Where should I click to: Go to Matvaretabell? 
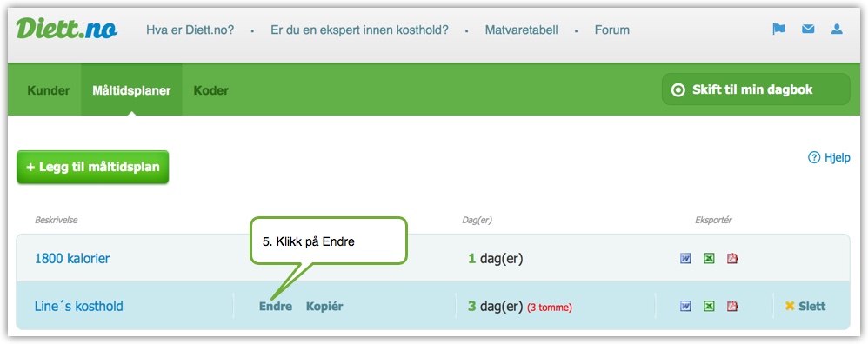(522, 30)
